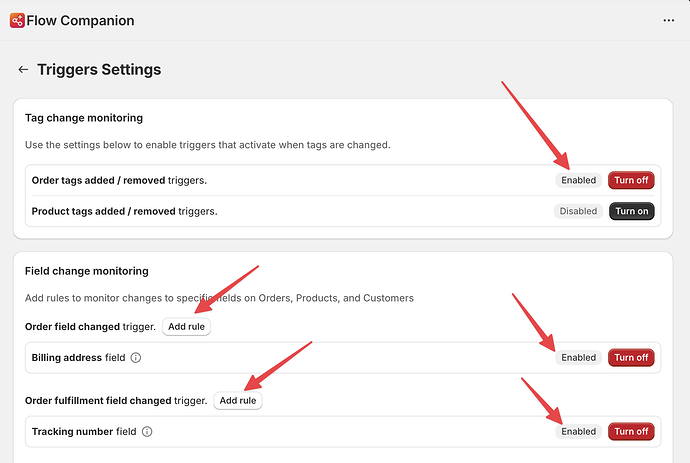The height and width of the screenshot is (463, 690).
Task: Add rule for Order field changed trigger
Action: coord(186,327)
